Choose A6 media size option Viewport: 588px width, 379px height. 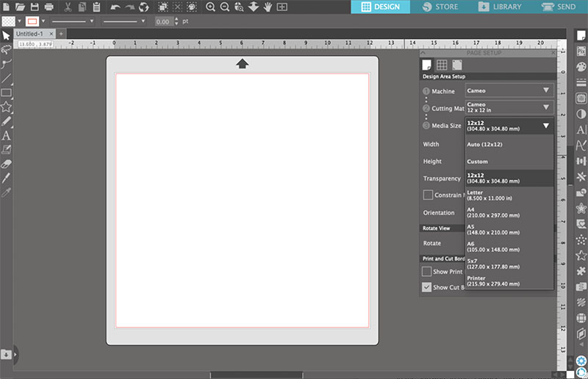509,247
